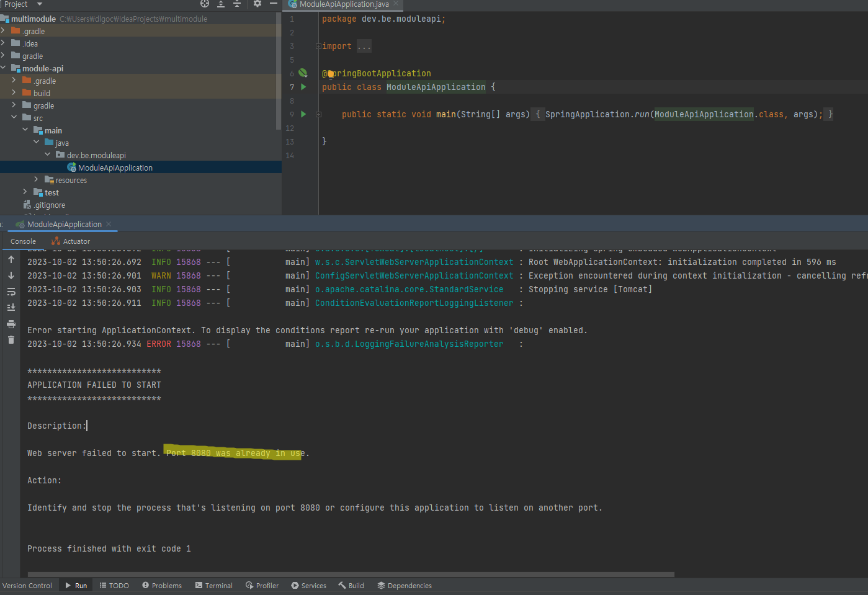Click the ConfigServletWebServerApplicationContext logger link
This screenshot has height=595, width=868.
[414, 275]
